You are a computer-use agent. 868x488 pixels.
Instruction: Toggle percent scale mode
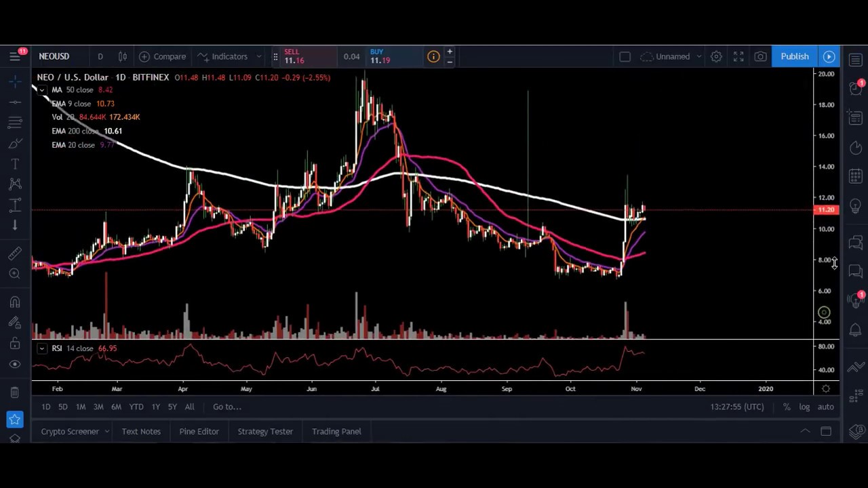(787, 407)
